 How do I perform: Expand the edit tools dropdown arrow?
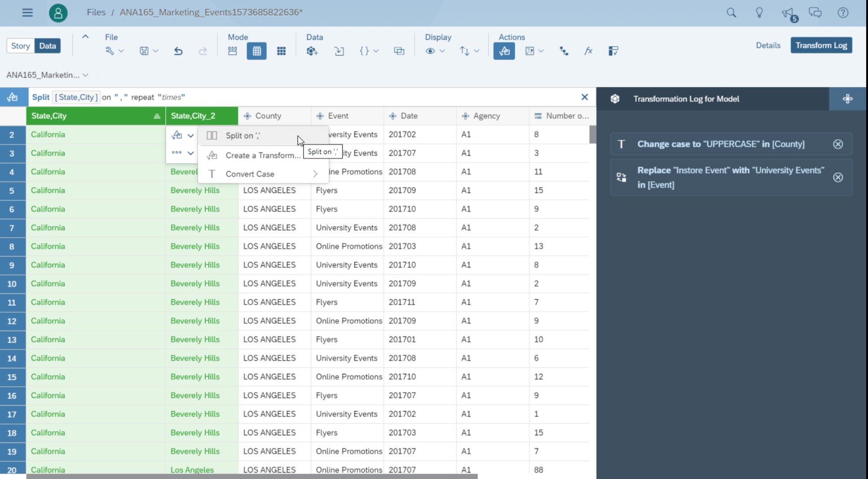point(121,51)
